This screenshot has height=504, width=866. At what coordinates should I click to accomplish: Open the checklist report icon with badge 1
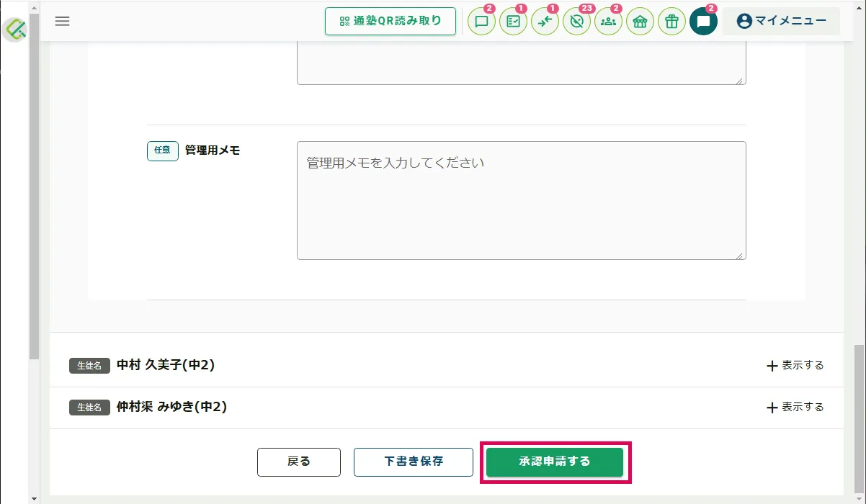513,22
